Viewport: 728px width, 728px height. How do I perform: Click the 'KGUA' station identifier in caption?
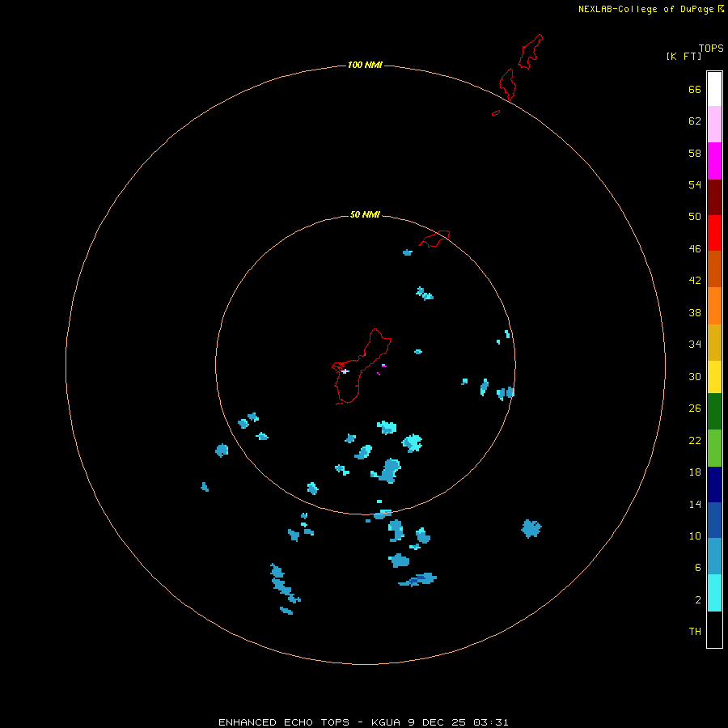(386, 722)
